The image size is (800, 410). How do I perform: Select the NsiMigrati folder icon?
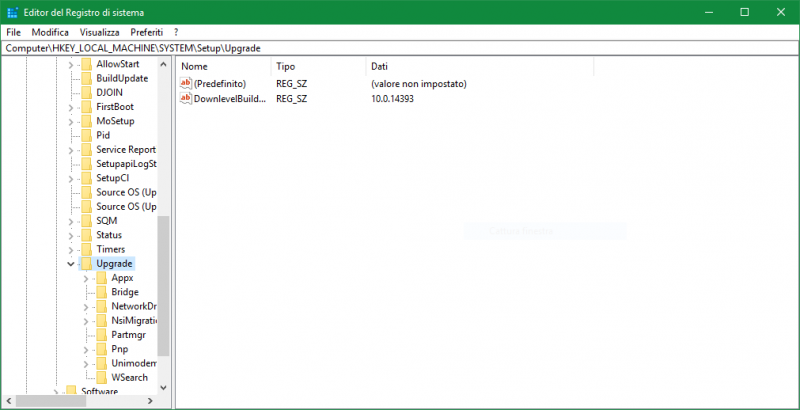coord(102,321)
